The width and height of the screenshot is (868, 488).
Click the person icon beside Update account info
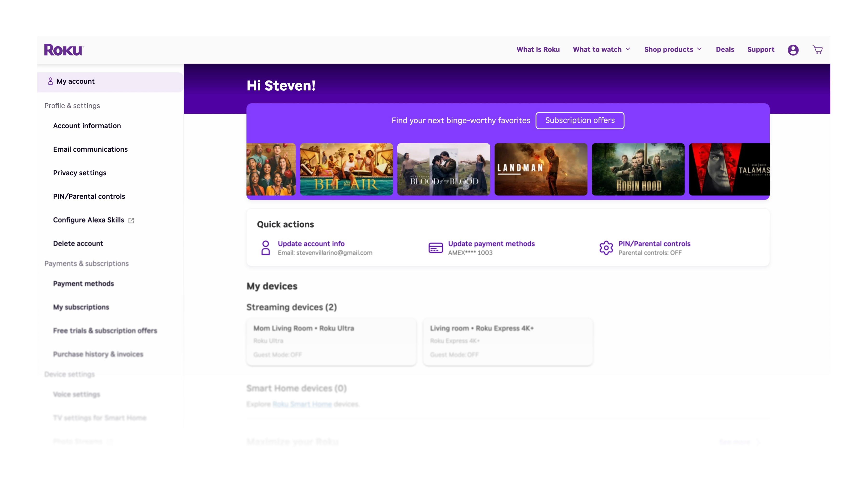point(265,248)
